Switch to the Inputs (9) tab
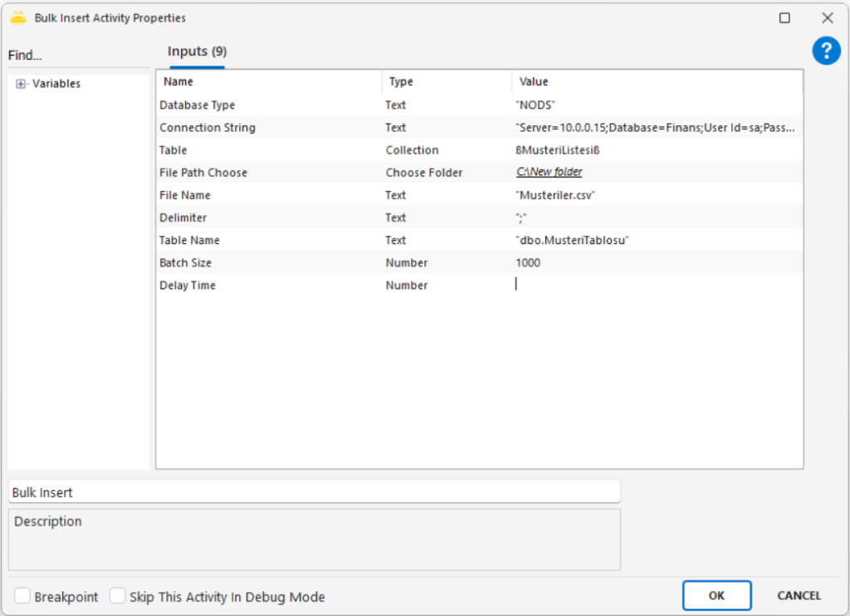 [197, 51]
